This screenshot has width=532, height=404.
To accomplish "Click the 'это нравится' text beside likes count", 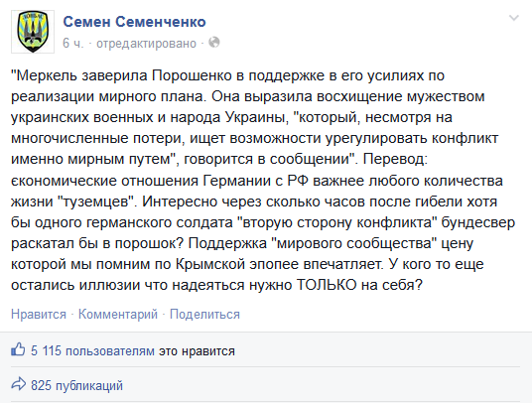I will 197,351.
